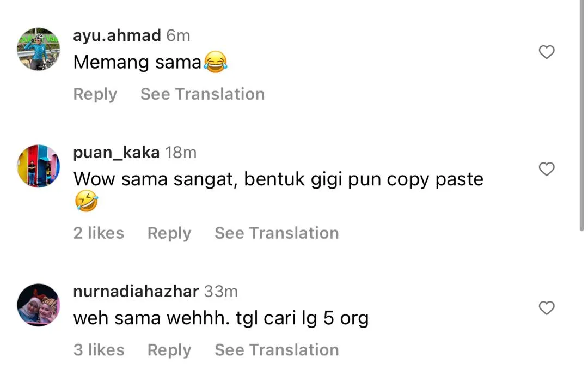Open ayu.ahmad's profile picture

click(x=39, y=50)
